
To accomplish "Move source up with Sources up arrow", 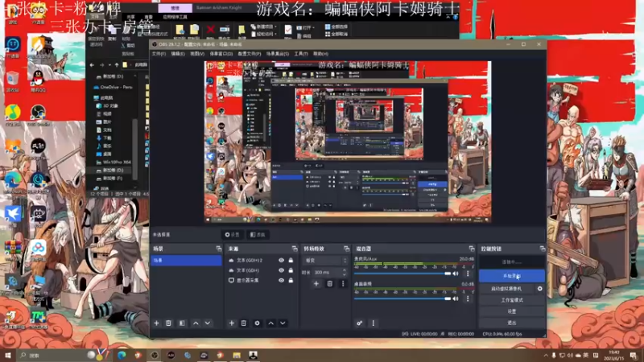I will tap(271, 323).
